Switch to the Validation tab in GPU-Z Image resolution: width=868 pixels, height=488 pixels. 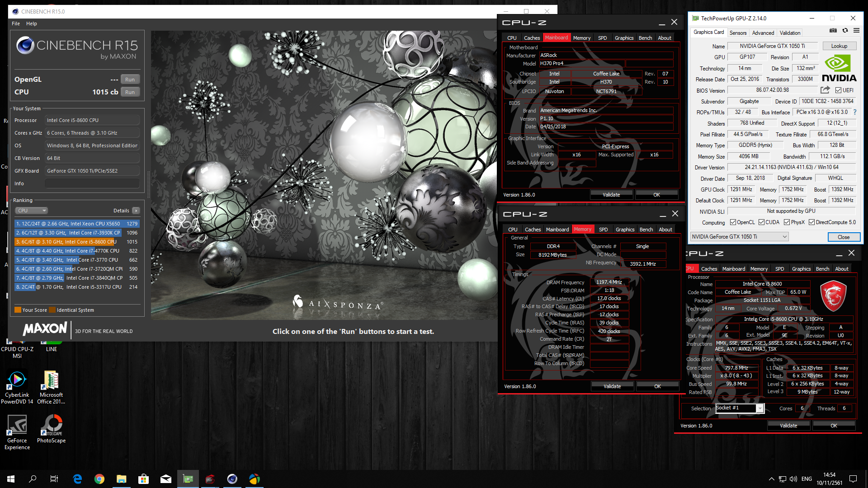790,33
